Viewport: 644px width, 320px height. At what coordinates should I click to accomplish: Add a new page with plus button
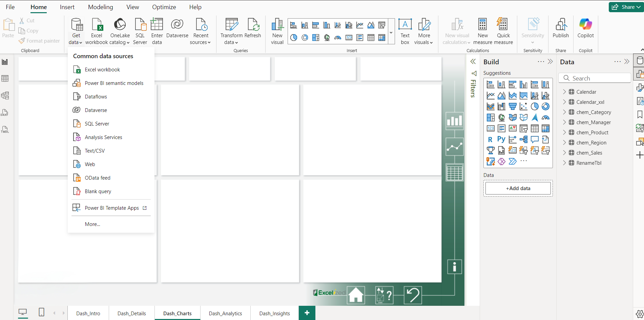(307, 313)
